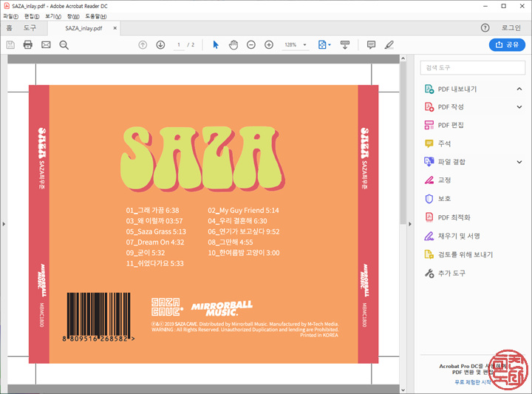Close the SAZA_inlay.pdf tab
The height and width of the screenshot is (394, 532).
[x=115, y=28]
